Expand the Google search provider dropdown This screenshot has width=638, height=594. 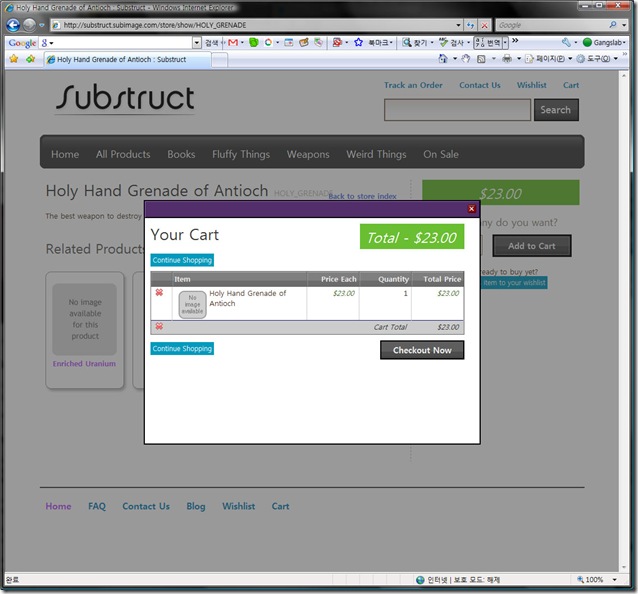(624, 25)
